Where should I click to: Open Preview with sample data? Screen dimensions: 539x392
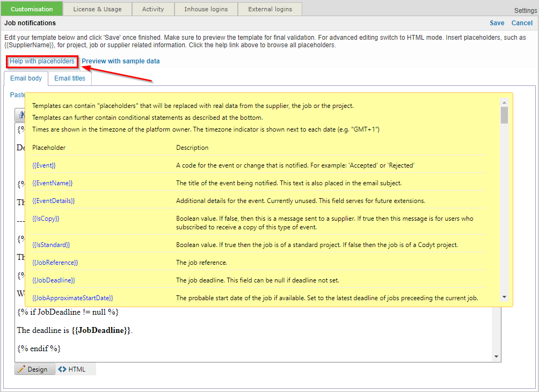(120, 61)
